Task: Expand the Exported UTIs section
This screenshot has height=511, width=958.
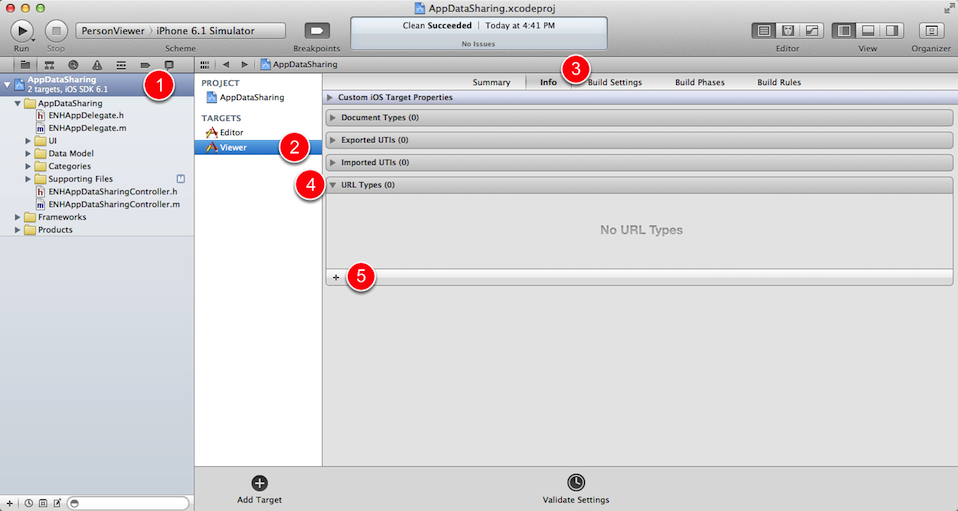Action: 333,140
